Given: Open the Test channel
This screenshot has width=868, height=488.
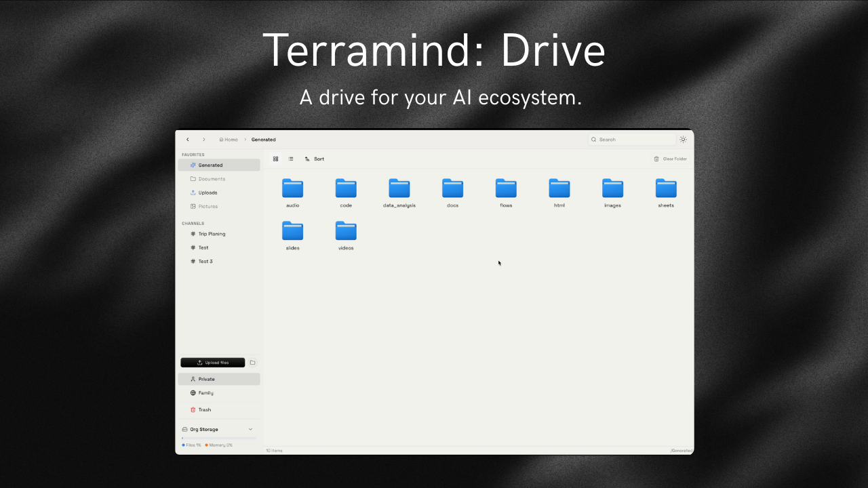Looking at the screenshot, I should 219,247.
